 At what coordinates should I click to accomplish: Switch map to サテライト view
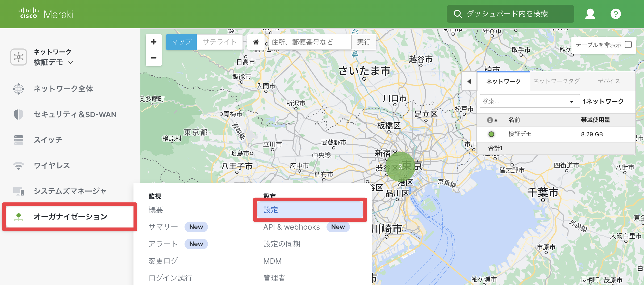pos(220,42)
